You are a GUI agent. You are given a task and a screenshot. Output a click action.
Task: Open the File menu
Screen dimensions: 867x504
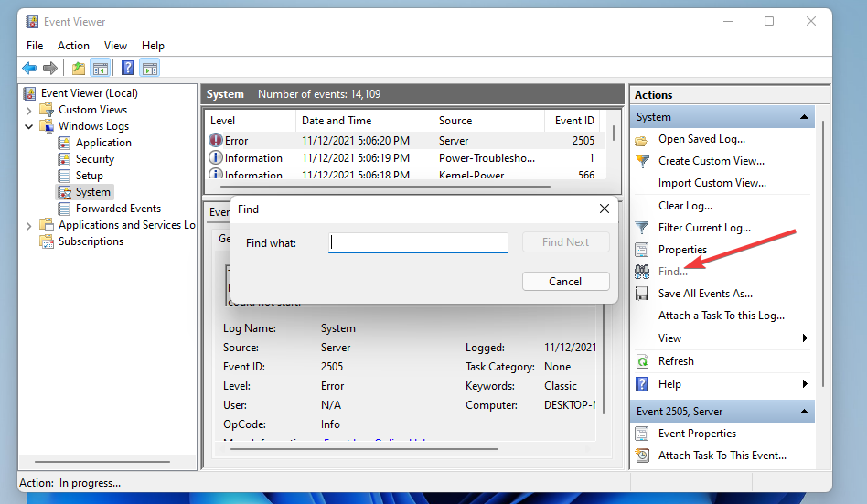pyautogui.click(x=34, y=46)
